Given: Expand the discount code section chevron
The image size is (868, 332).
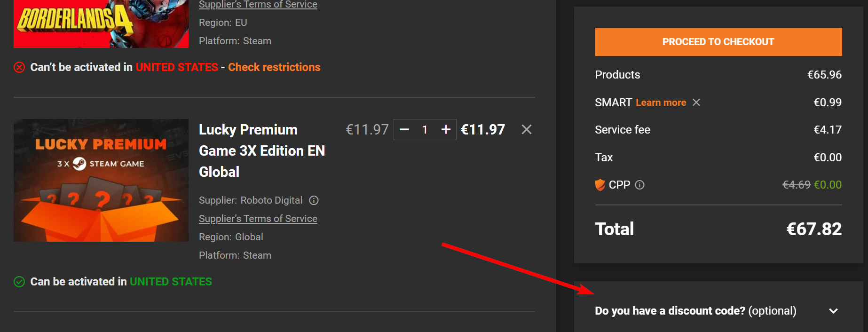Looking at the screenshot, I should tap(833, 311).
